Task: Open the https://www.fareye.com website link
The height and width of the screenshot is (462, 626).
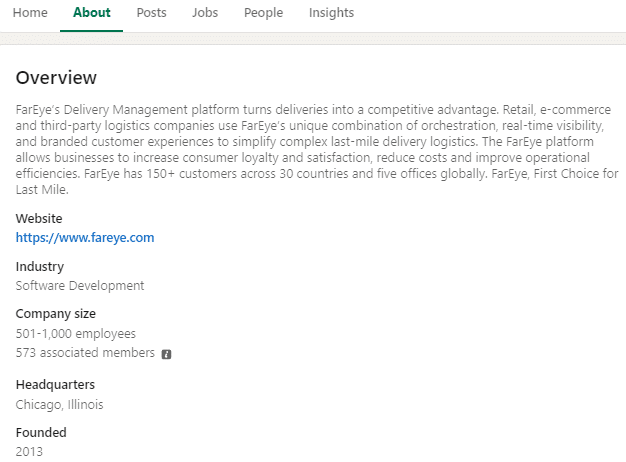Action: pyautogui.click(x=85, y=238)
